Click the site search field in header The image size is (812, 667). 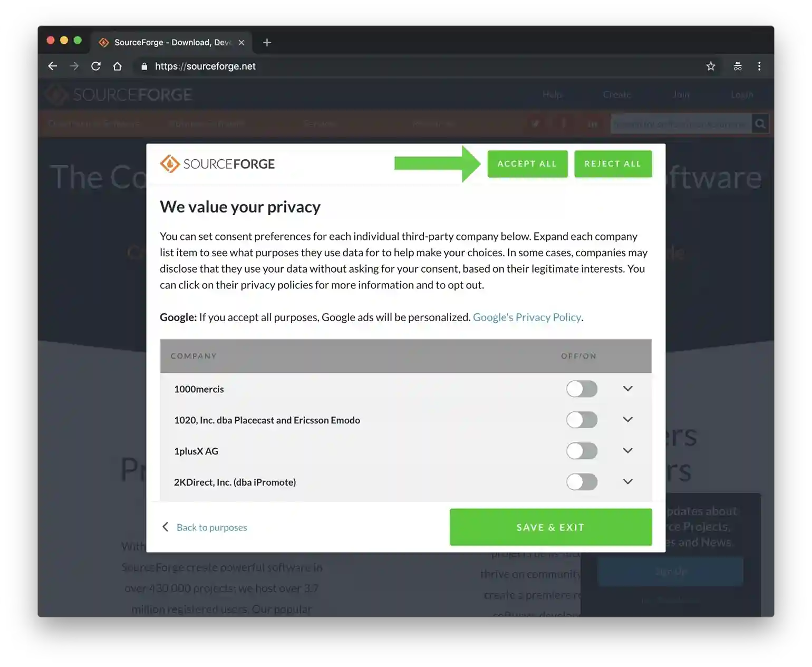[681, 124]
